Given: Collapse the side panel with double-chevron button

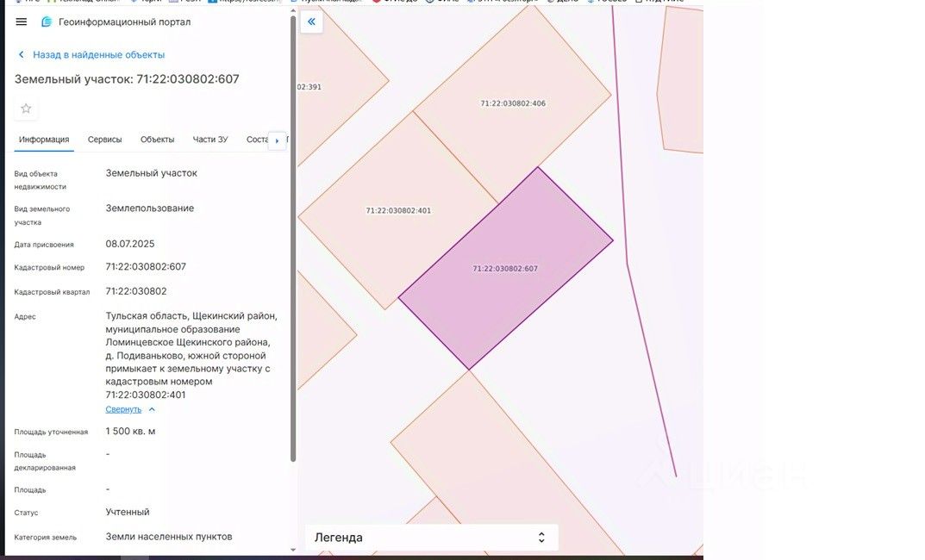Looking at the screenshot, I should 311,22.
